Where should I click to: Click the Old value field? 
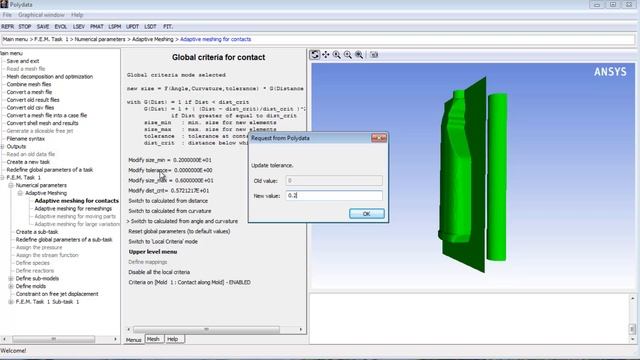coord(334,180)
